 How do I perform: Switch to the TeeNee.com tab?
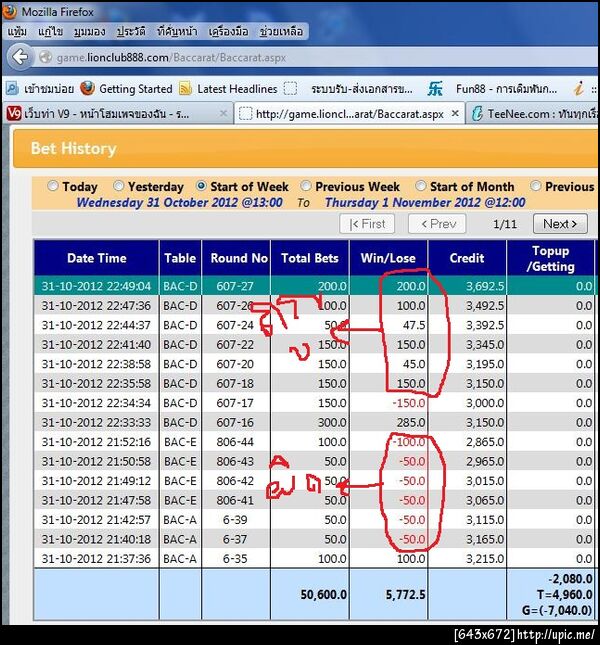(x=533, y=114)
